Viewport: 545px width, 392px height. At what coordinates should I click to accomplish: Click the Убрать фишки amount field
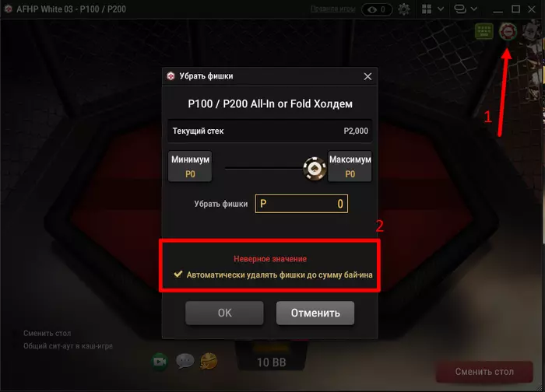(x=301, y=204)
